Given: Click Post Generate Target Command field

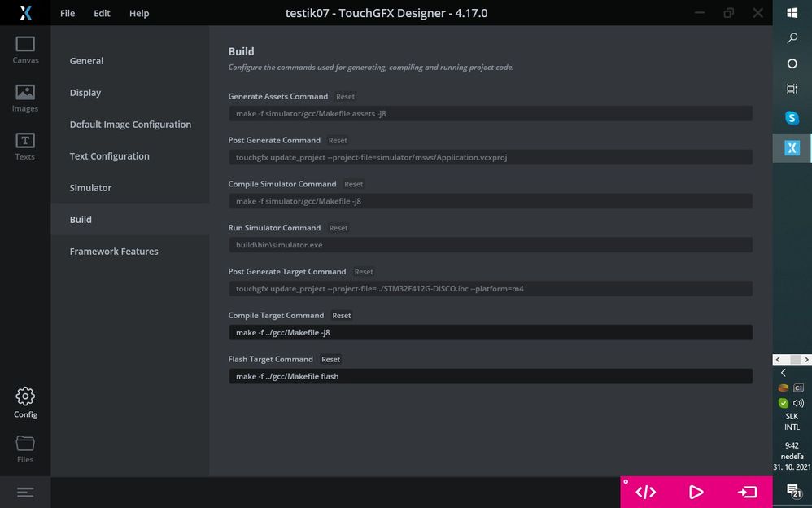Looking at the screenshot, I should coord(491,289).
